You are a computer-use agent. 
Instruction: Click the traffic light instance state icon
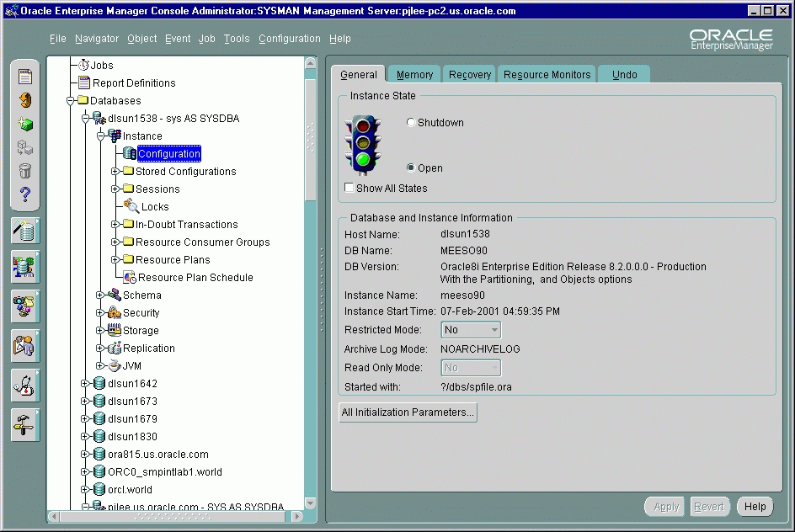(362, 145)
